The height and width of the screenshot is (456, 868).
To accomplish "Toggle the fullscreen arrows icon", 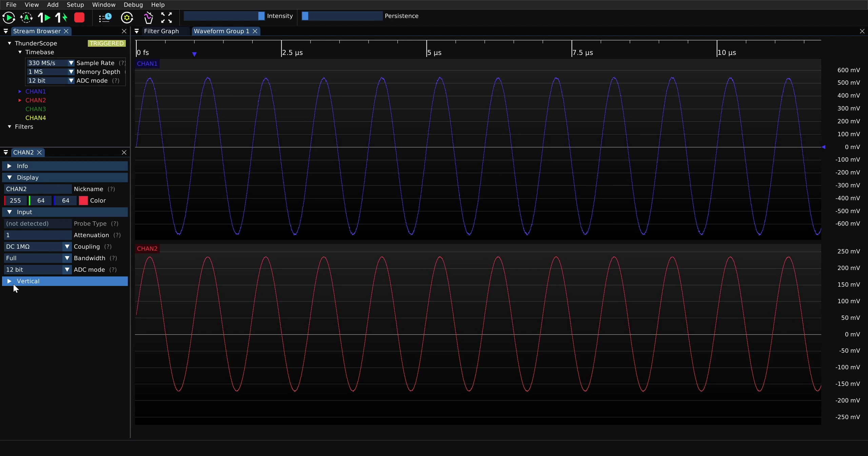I will [166, 18].
